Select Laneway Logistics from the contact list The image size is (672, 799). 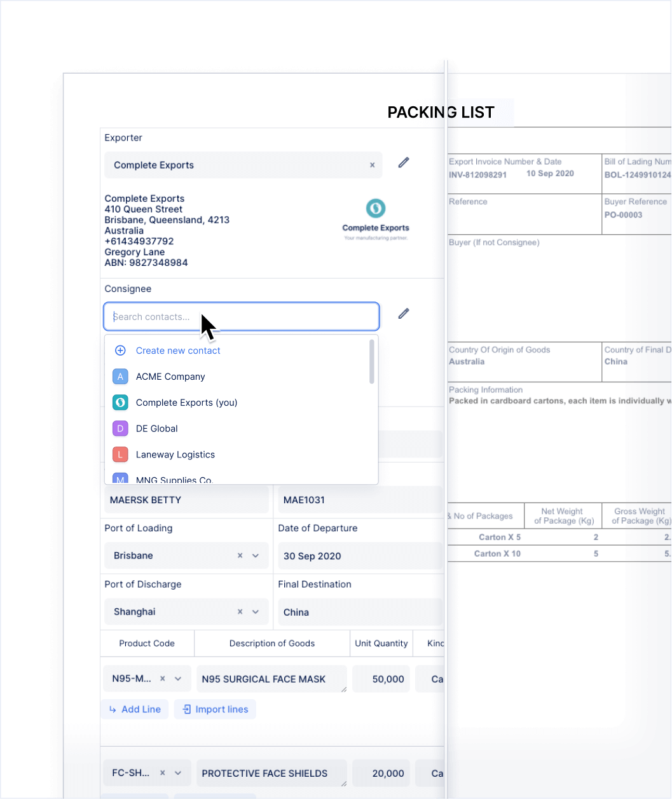pos(175,454)
